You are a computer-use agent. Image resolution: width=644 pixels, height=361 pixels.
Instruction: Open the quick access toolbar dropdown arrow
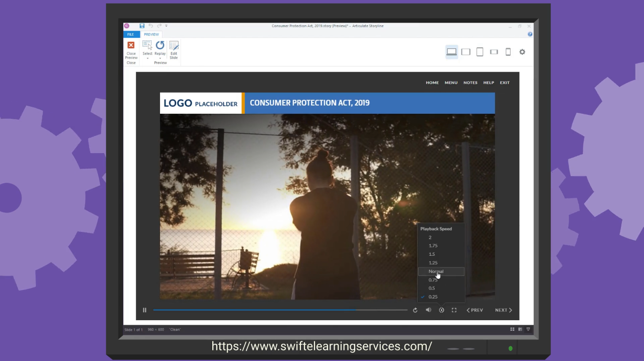point(167,26)
